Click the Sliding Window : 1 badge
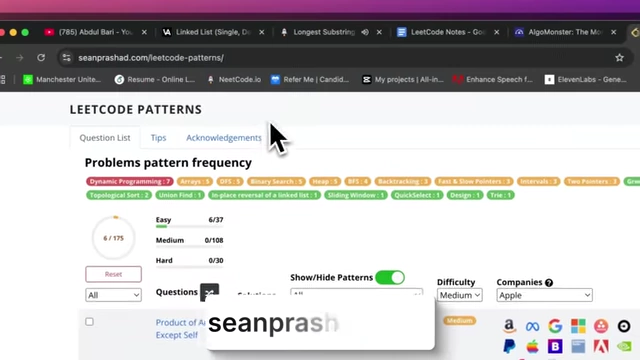Image resolution: width=640 pixels, height=360 pixels. point(356,195)
